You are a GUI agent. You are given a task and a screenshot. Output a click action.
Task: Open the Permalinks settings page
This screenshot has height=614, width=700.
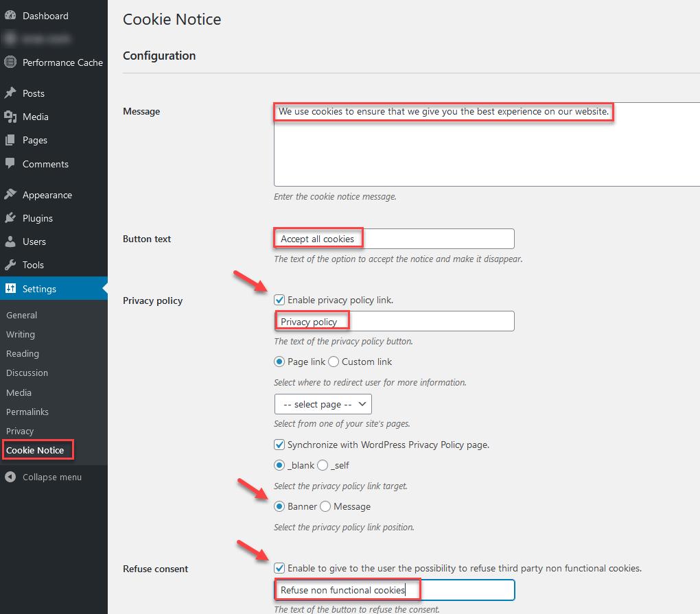(27, 412)
